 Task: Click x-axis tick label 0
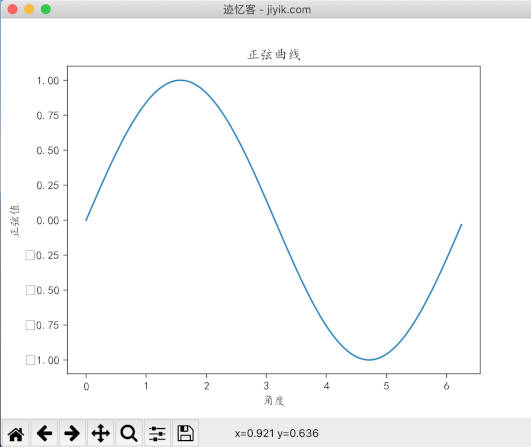pyautogui.click(x=86, y=386)
